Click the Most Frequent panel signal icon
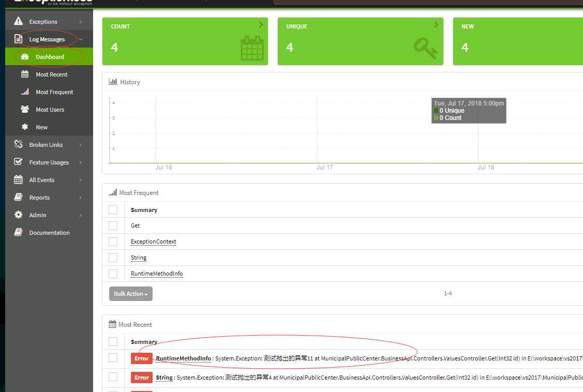This screenshot has width=583, height=392. (x=113, y=192)
